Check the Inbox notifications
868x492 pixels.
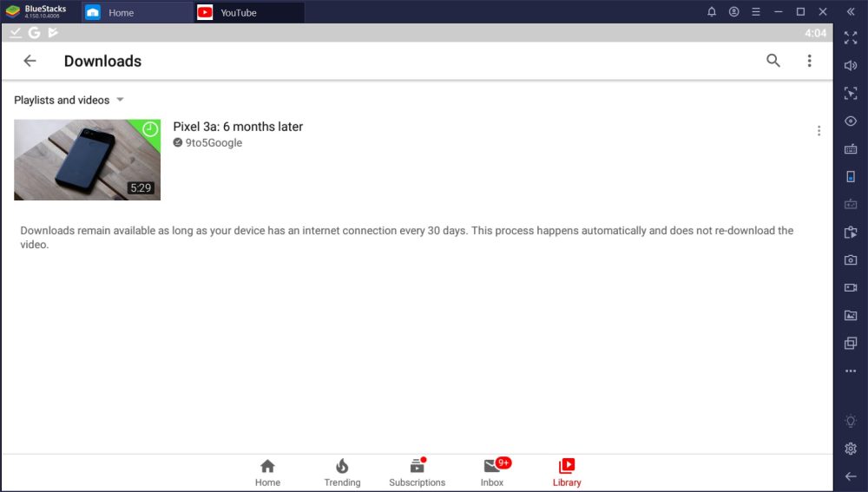492,472
